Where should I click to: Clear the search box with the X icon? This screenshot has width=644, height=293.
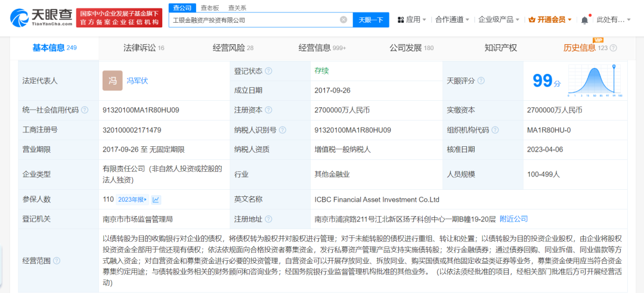(343, 20)
